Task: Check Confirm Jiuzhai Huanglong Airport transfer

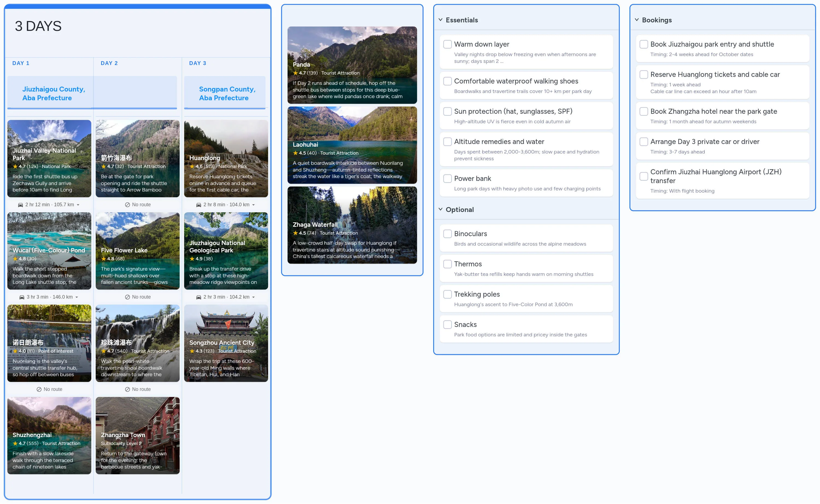Action: coord(644,177)
